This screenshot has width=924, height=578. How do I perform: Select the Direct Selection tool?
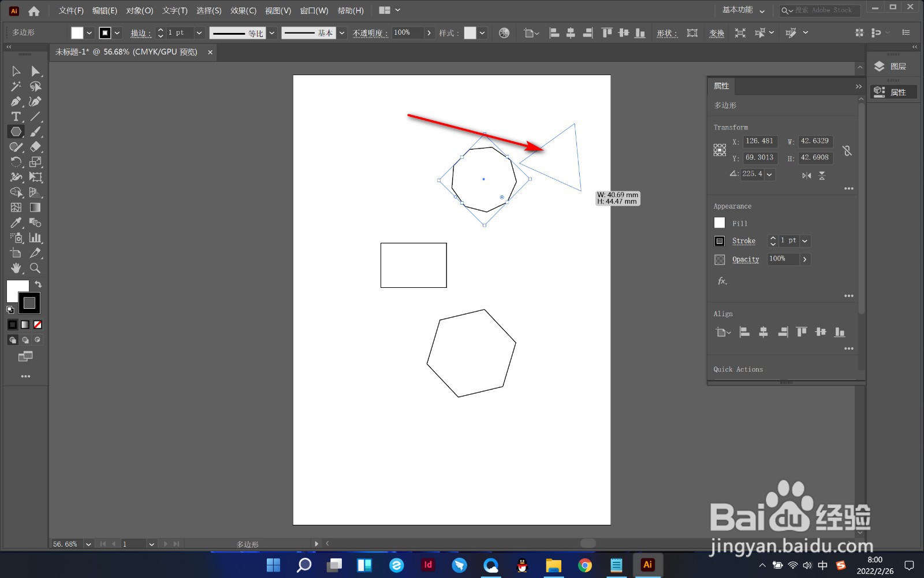[36, 71]
